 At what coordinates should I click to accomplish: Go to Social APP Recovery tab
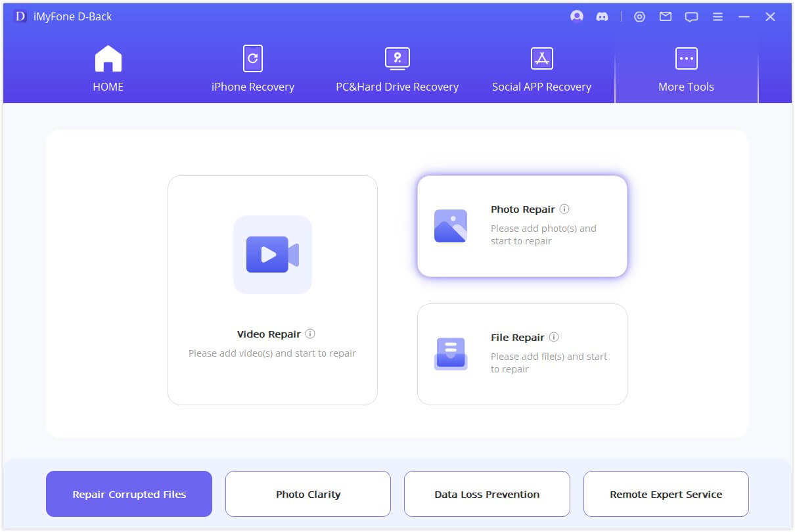[x=542, y=69]
